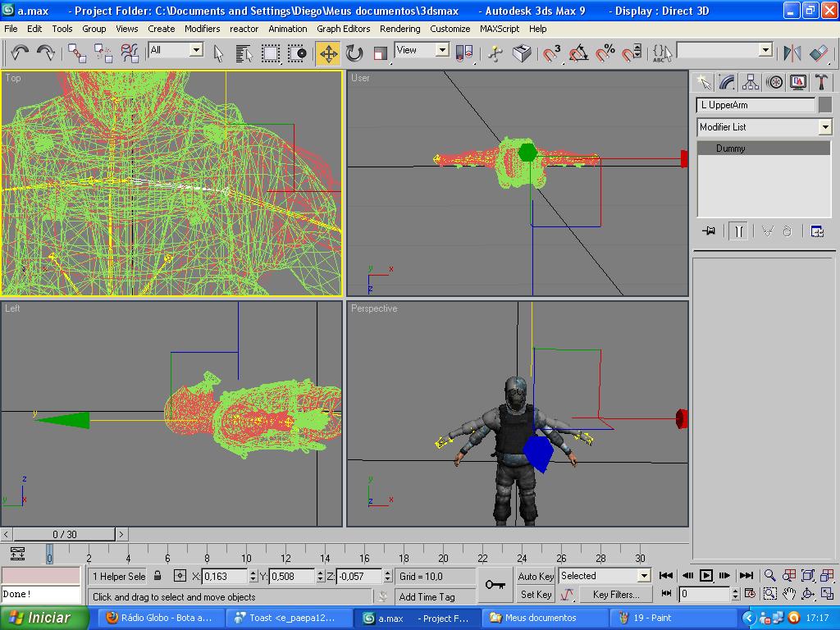This screenshot has width=840, height=630.
Task: Expand the Modifier List dropdown
Action: [825, 127]
